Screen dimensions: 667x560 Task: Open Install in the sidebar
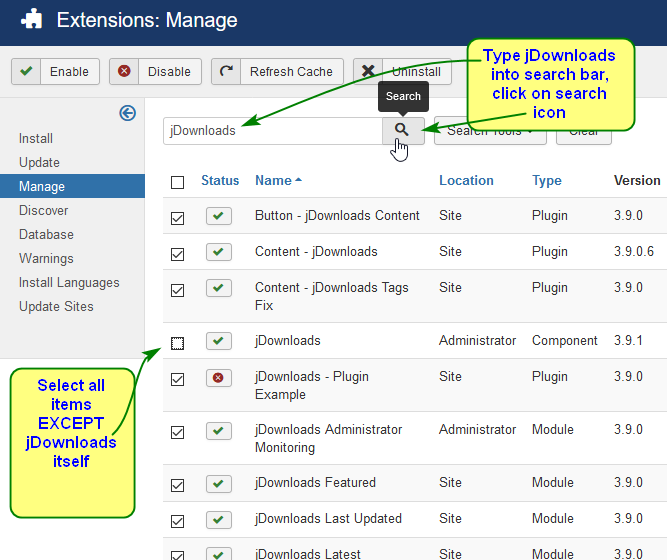tap(36, 138)
